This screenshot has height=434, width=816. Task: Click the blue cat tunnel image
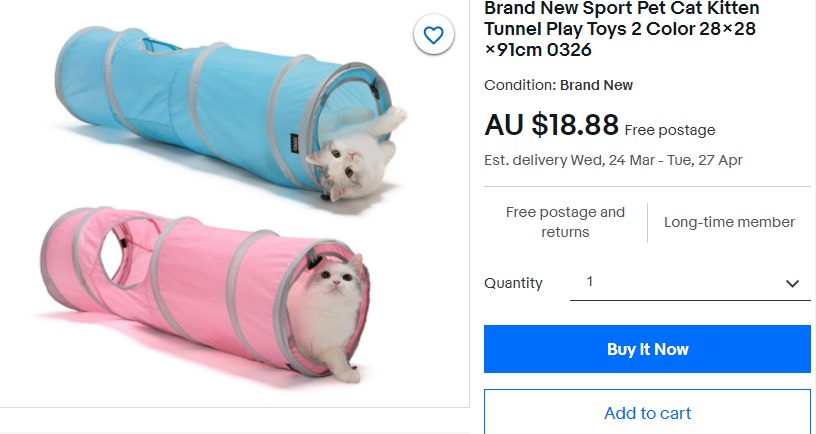coord(200,100)
